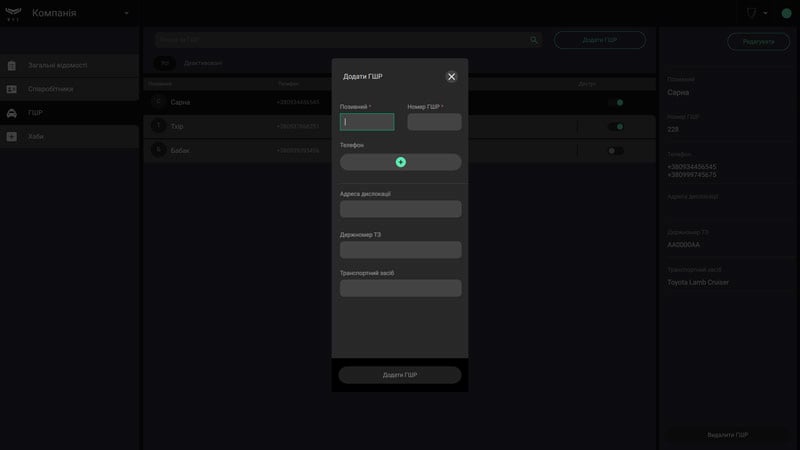Click Сарна's phone number in the table

pyautogui.click(x=298, y=103)
